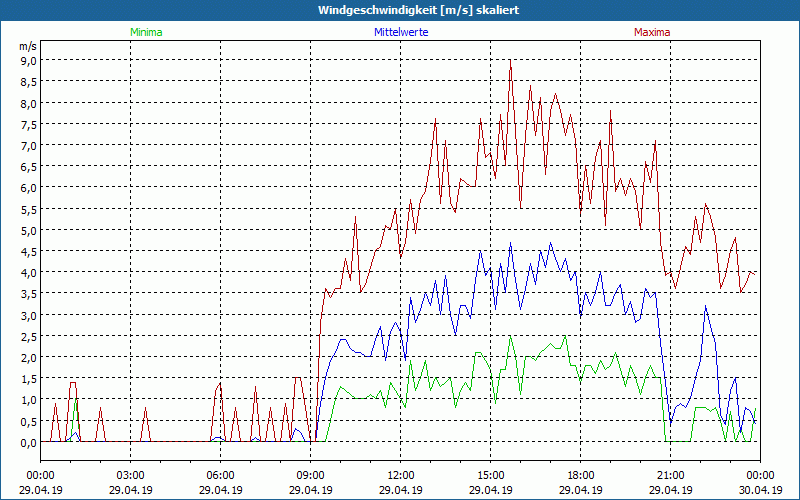800x500 pixels.
Task: Select the green 'Minima' legend label
Action: click(x=146, y=32)
